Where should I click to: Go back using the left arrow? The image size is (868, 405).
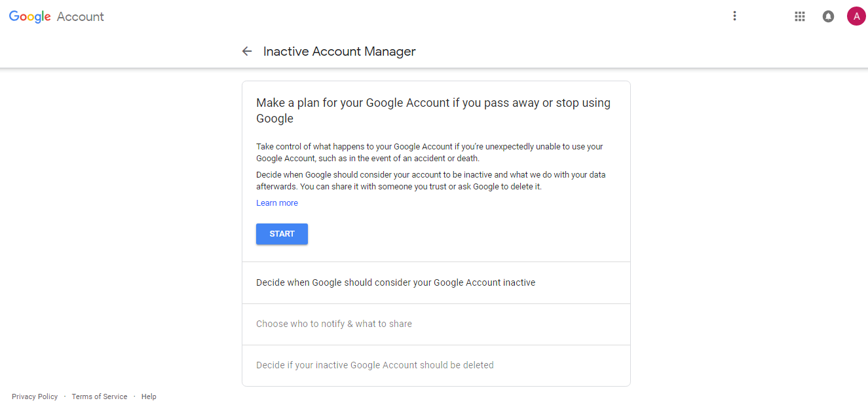247,51
